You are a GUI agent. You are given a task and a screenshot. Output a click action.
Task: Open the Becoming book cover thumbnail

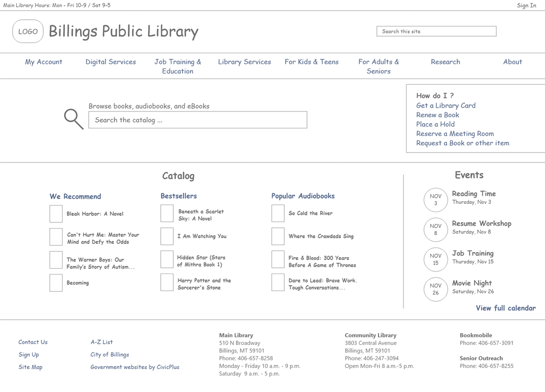tap(56, 283)
